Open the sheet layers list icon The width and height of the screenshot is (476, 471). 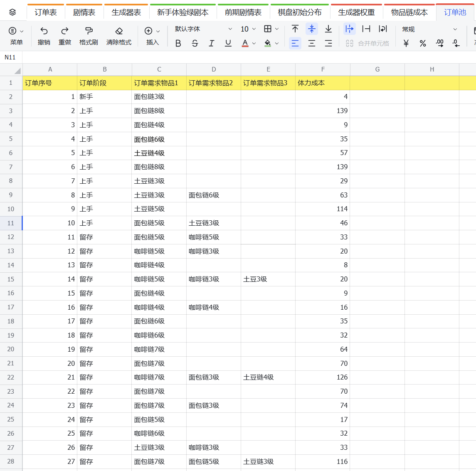point(12,12)
